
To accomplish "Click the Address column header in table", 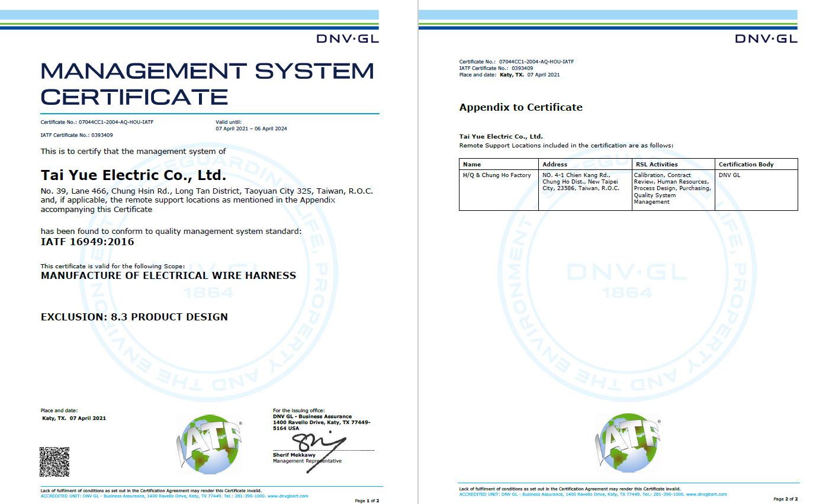I will tap(554, 164).
